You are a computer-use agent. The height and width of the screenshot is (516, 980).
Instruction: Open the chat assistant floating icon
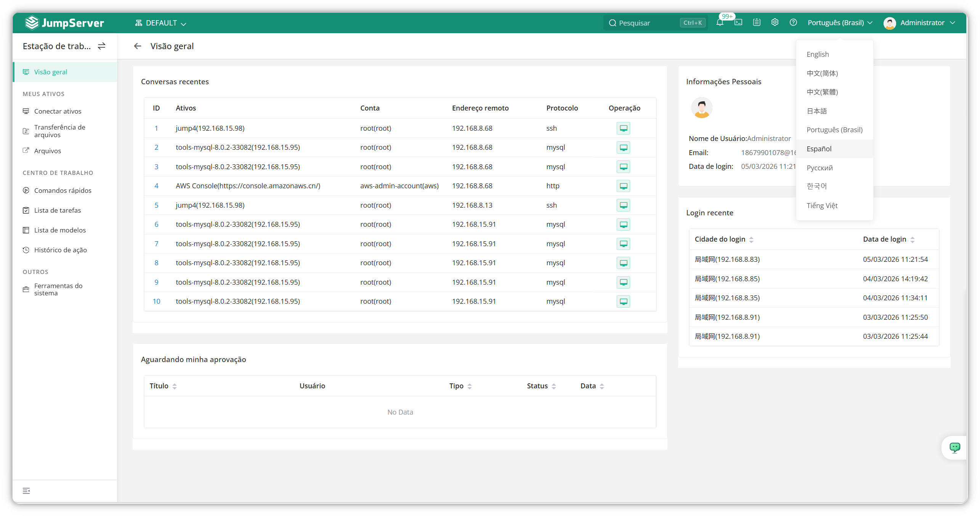pos(955,447)
